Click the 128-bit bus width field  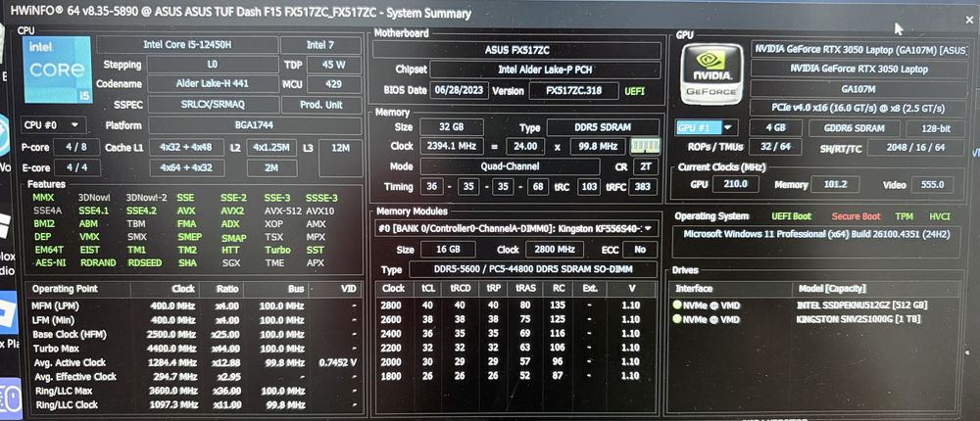936,128
